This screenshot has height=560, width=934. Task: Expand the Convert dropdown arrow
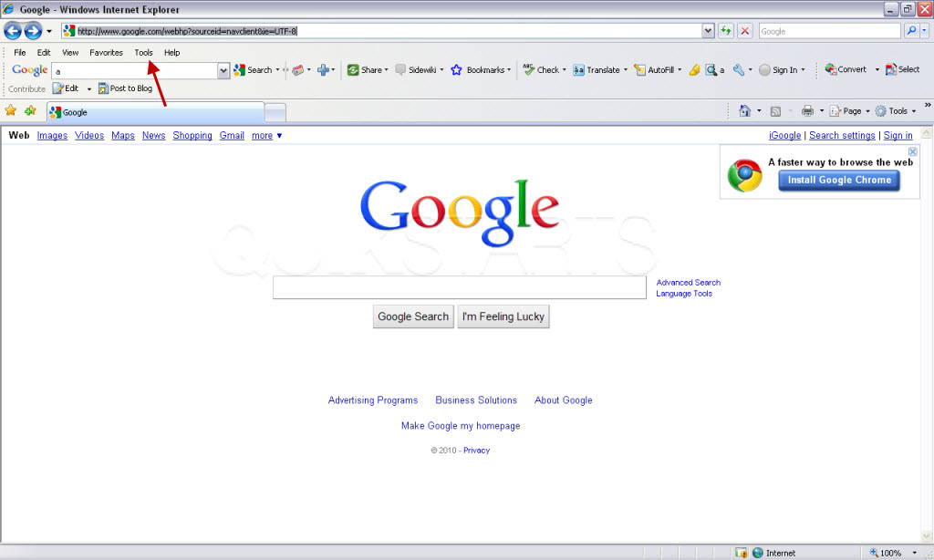(x=877, y=69)
